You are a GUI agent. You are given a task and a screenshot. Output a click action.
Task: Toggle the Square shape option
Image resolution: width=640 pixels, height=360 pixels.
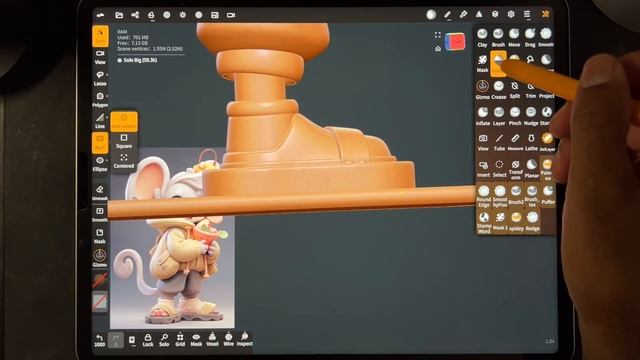124,141
